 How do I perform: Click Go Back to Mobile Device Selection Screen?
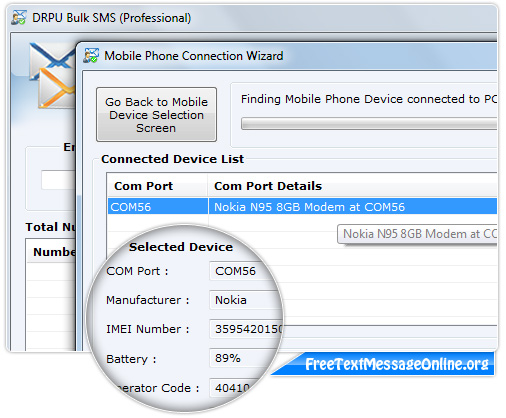(x=156, y=115)
